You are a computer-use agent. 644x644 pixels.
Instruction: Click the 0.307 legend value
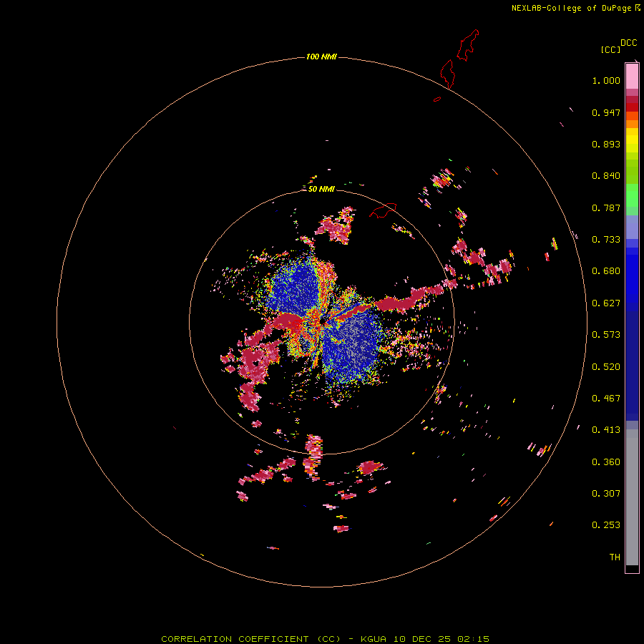coord(606,494)
